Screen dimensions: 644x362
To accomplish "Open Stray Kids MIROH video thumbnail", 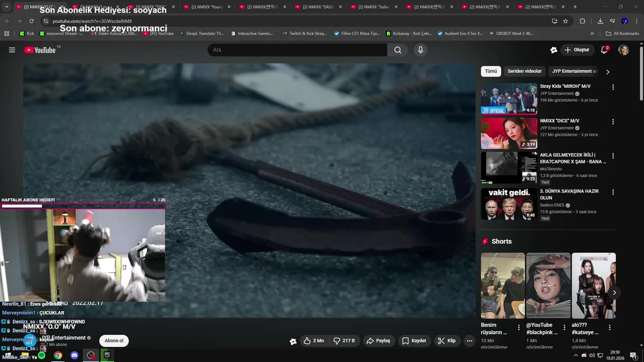I will tap(509, 99).
